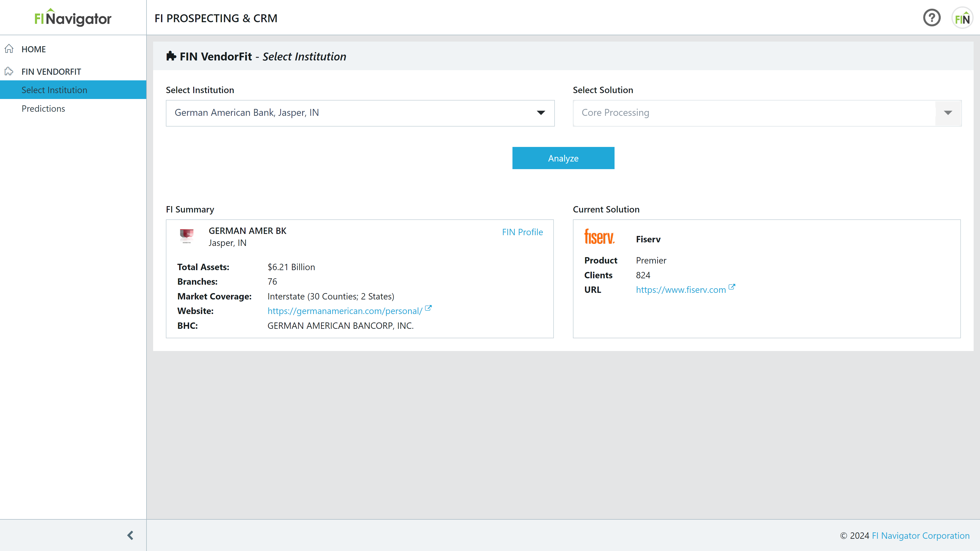
Task: Visit https://germanamerican.com/personal/ link
Action: coord(345,311)
